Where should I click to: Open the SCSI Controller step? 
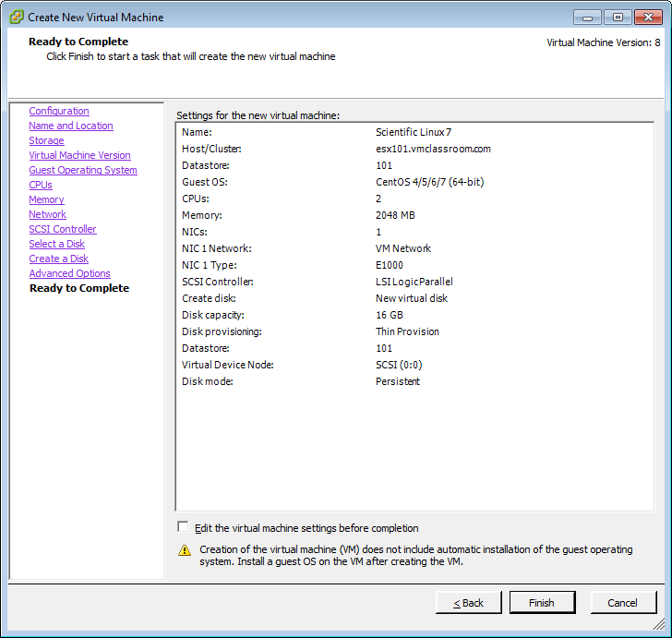coord(63,229)
